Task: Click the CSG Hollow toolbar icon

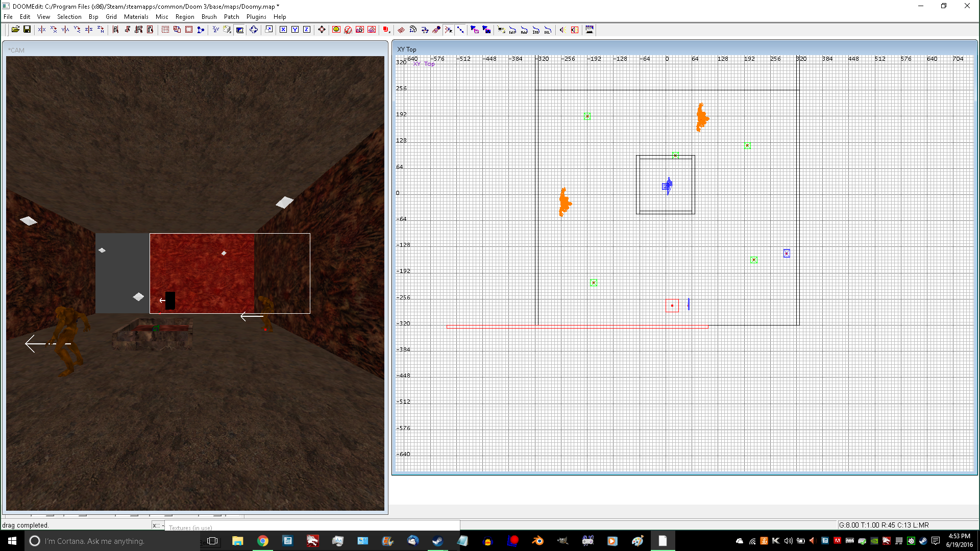Action: click(188, 30)
